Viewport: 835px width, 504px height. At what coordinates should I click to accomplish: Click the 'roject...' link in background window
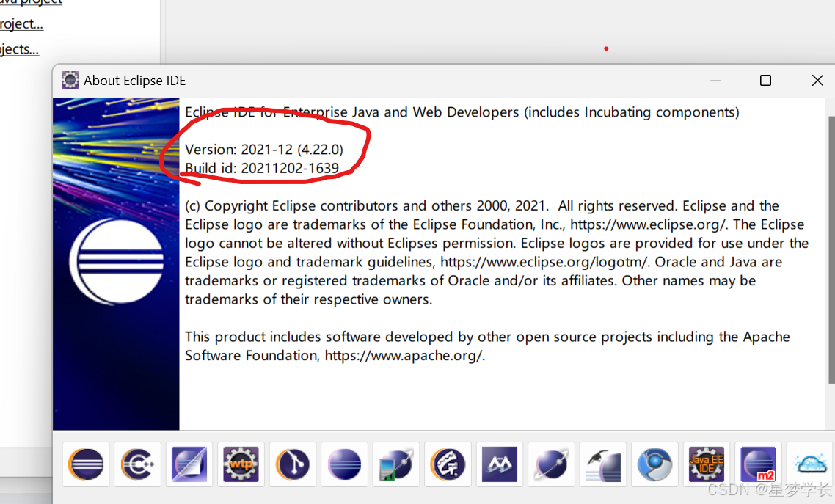click(21, 24)
